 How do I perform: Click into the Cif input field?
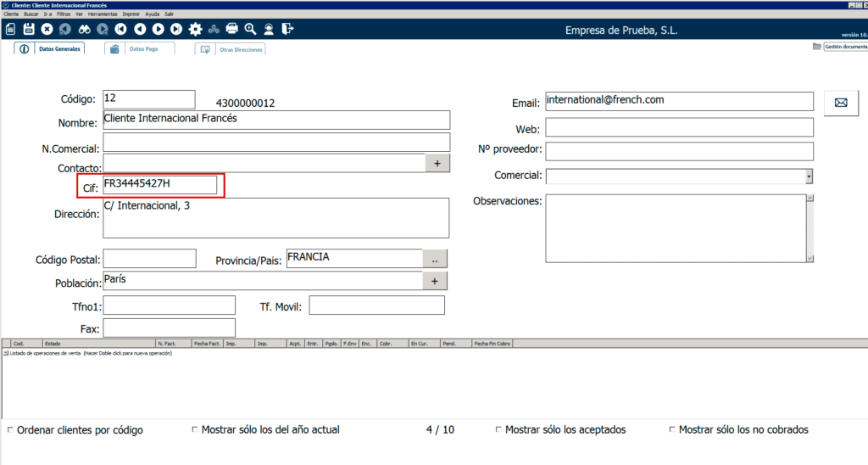[x=159, y=184]
